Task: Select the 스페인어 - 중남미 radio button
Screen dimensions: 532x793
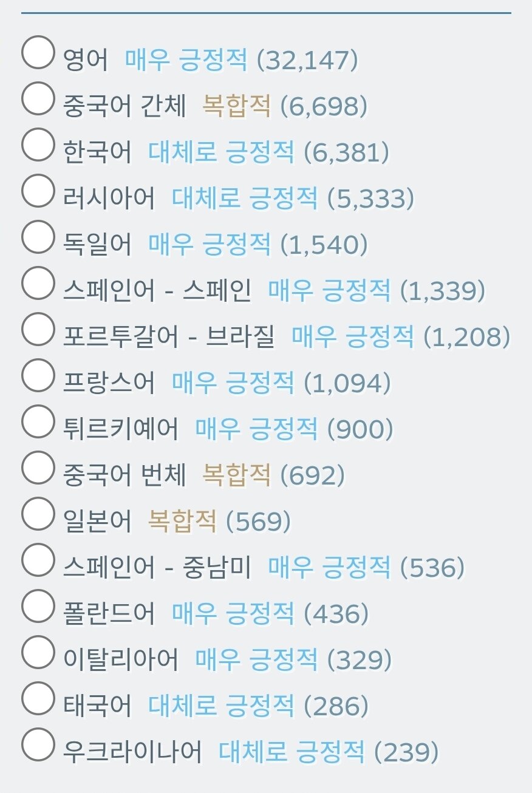Action: [x=38, y=560]
